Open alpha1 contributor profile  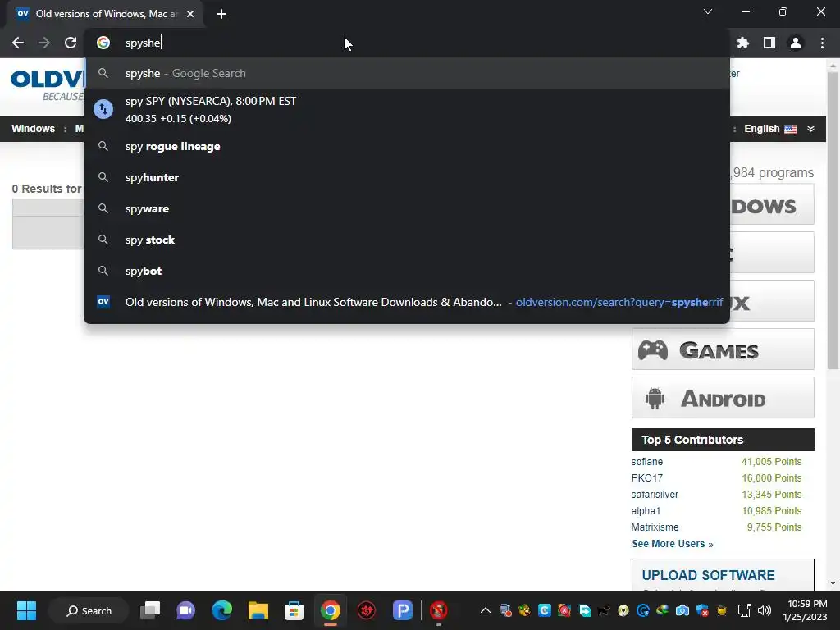pos(646,511)
